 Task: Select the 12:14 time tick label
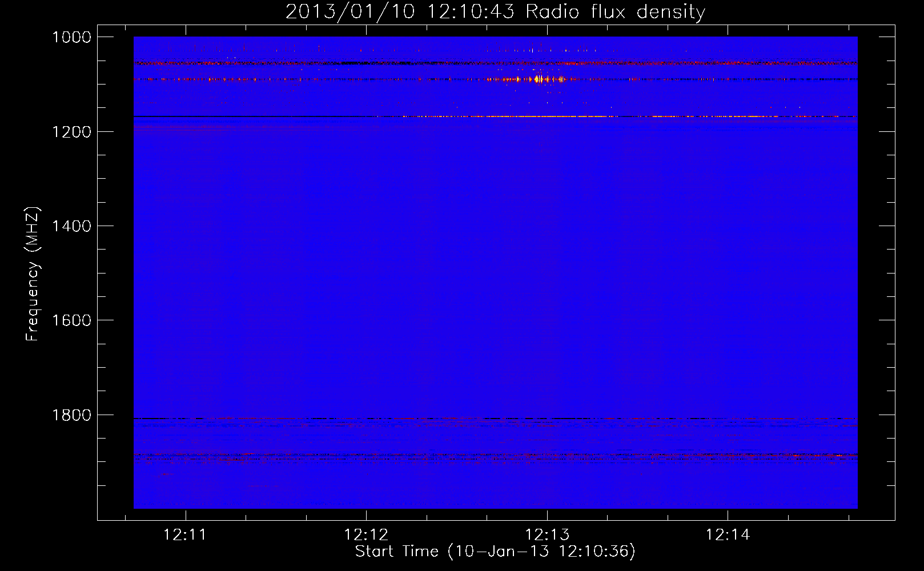point(728,535)
